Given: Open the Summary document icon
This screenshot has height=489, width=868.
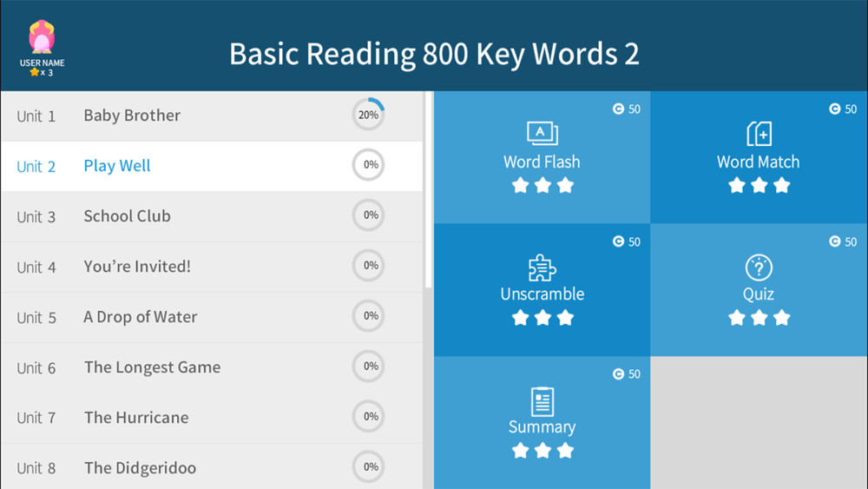Looking at the screenshot, I should pos(542,401).
